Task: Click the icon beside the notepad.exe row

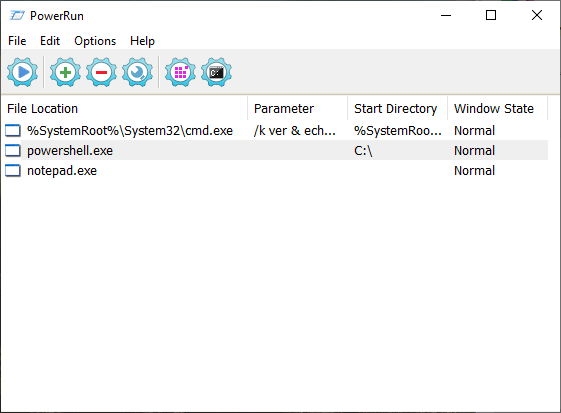Action: pyautogui.click(x=13, y=171)
